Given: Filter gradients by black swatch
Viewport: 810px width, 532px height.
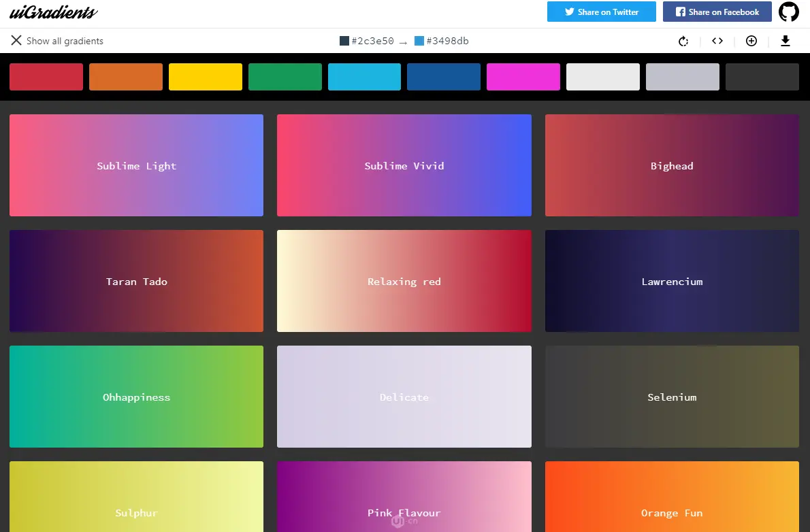Looking at the screenshot, I should pyautogui.click(x=762, y=77).
